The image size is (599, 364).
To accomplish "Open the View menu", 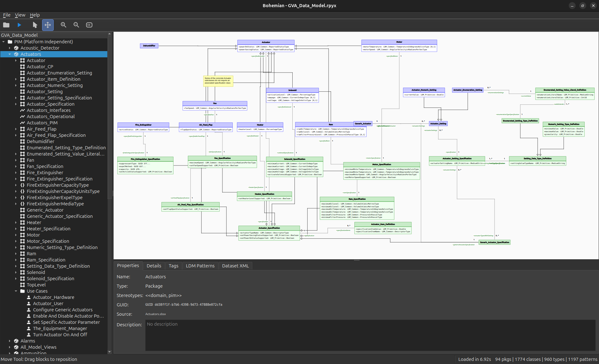I will (20, 15).
